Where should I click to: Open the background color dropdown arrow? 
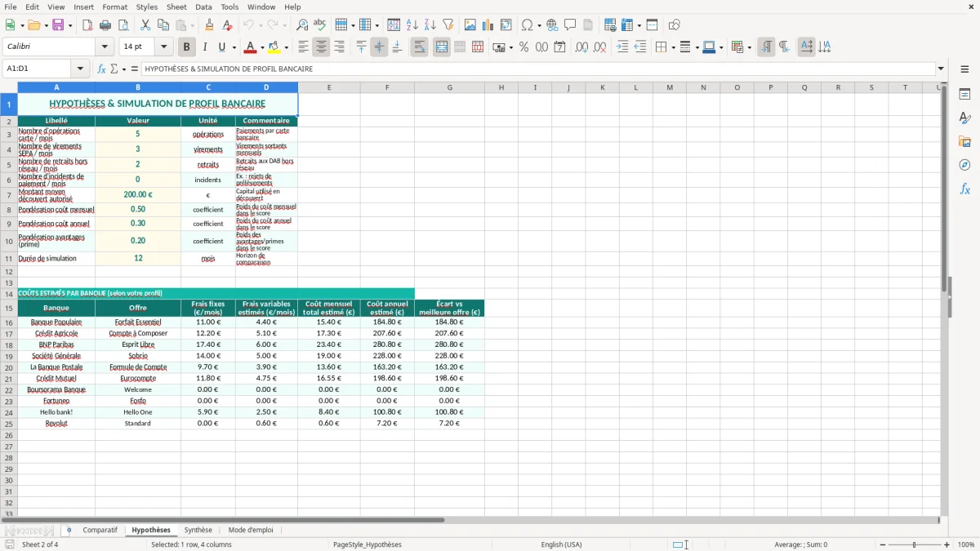click(x=286, y=47)
